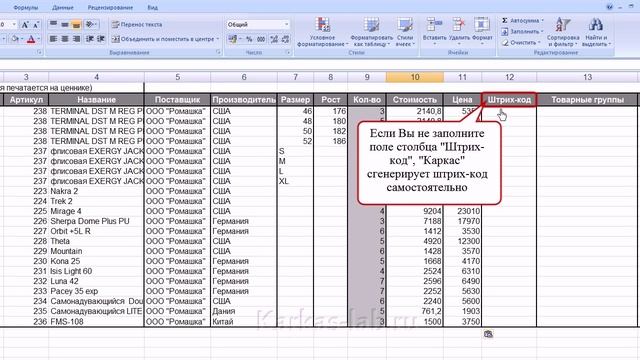Open the Help question mark icon
The image size is (640, 360).
[x=609, y=7]
